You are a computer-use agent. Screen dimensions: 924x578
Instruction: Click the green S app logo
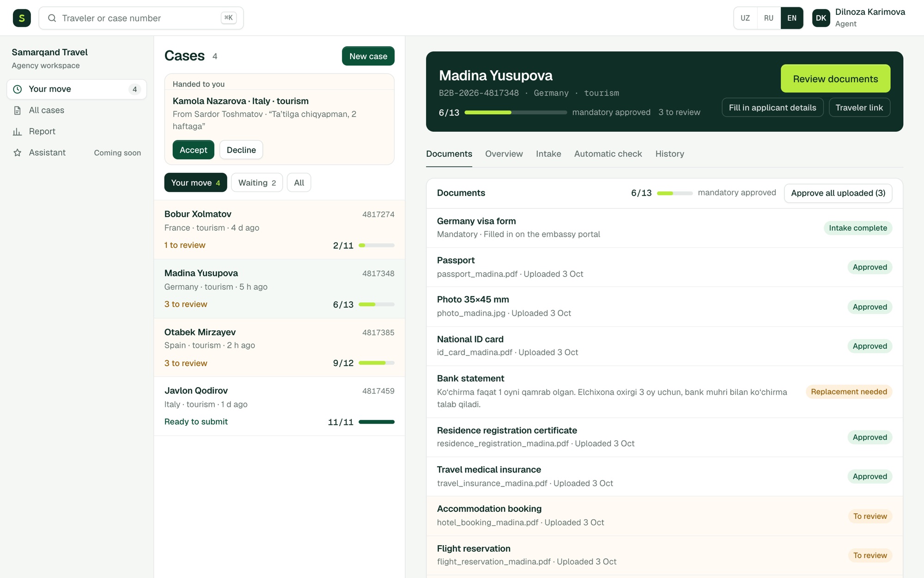(22, 18)
